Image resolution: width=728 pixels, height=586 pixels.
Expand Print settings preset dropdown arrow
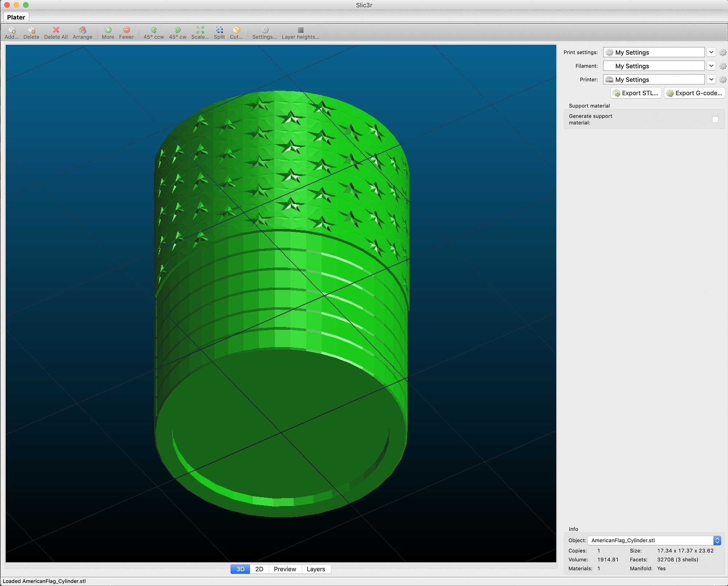pos(711,52)
